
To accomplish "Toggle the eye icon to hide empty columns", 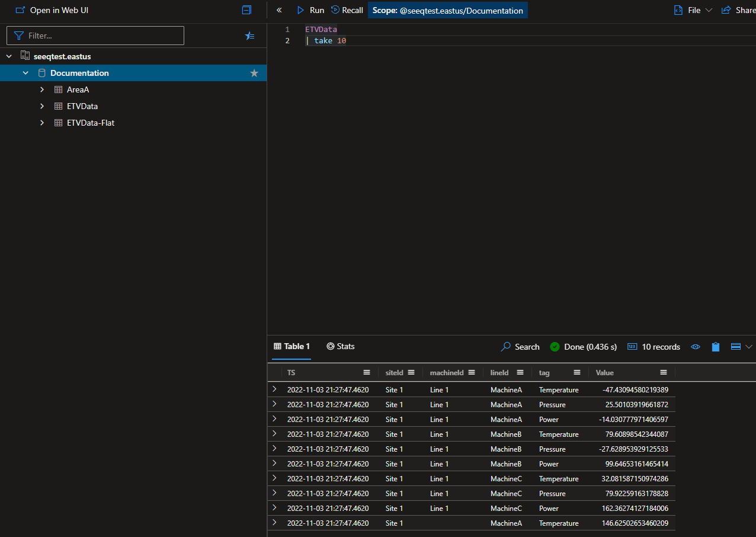I will (695, 347).
